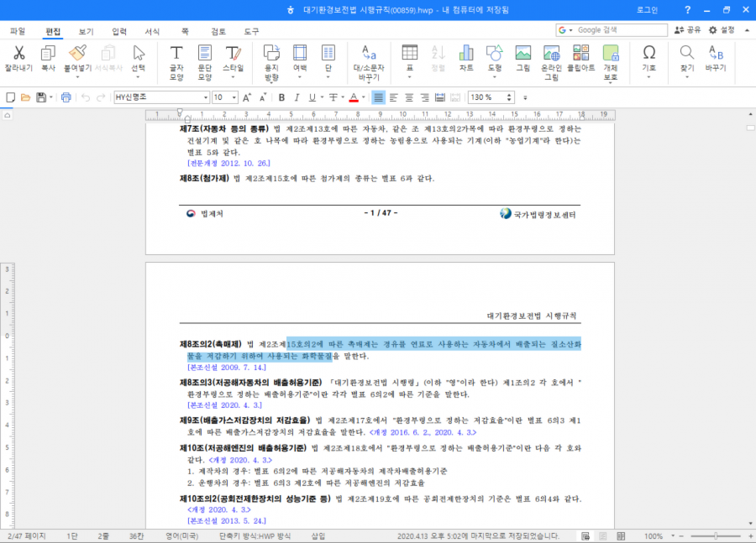Expand the save button dropdown arrow
The image size is (756, 543).
click(x=50, y=97)
